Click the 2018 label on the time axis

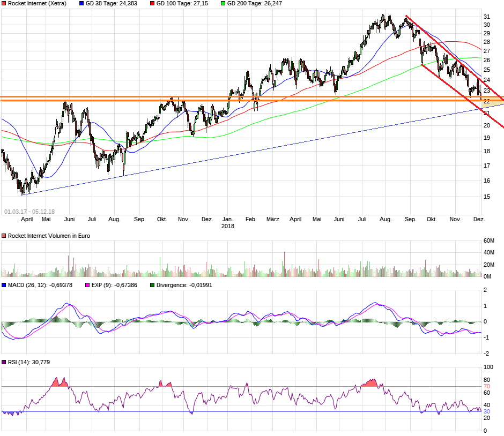click(227, 225)
